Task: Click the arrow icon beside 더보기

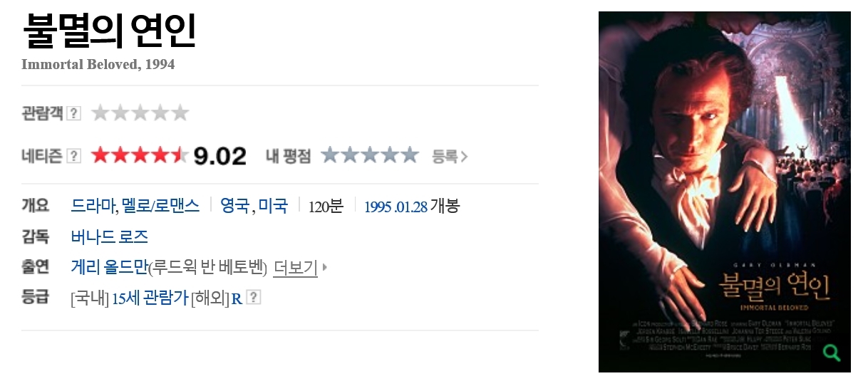Action: pyautogui.click(x=325, y=268)
